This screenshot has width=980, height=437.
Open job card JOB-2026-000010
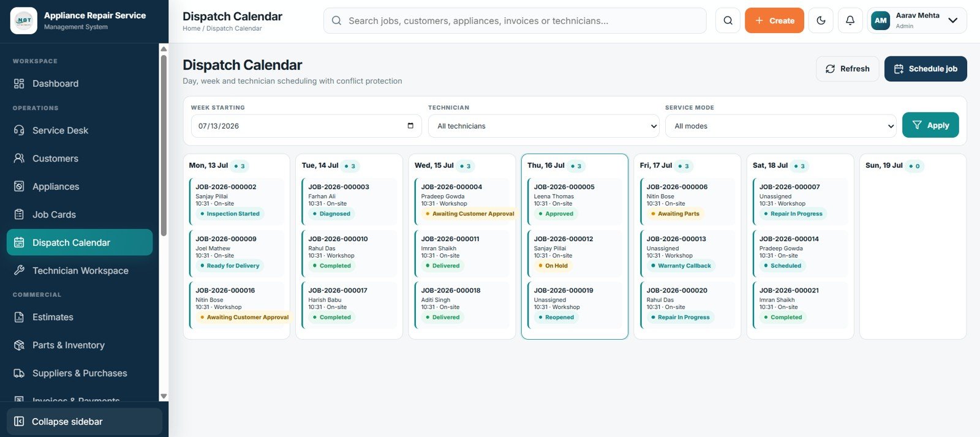click(x=349, y=253)
